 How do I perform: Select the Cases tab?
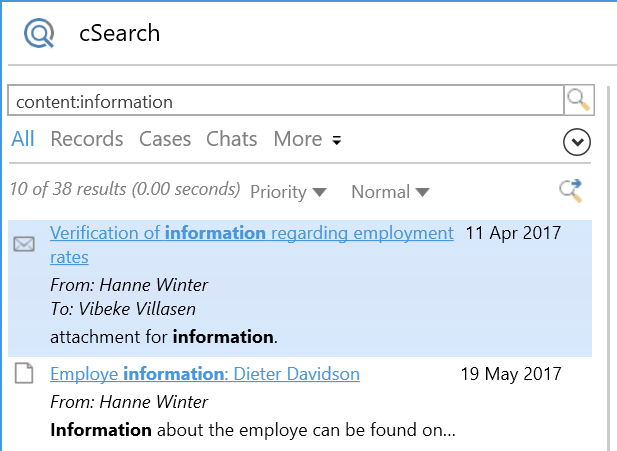[x=165, y=139]
